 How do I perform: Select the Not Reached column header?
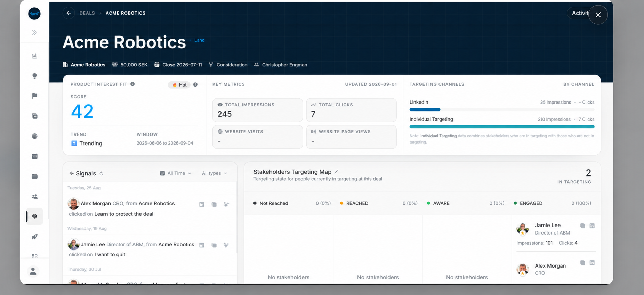tap(292, 203)
